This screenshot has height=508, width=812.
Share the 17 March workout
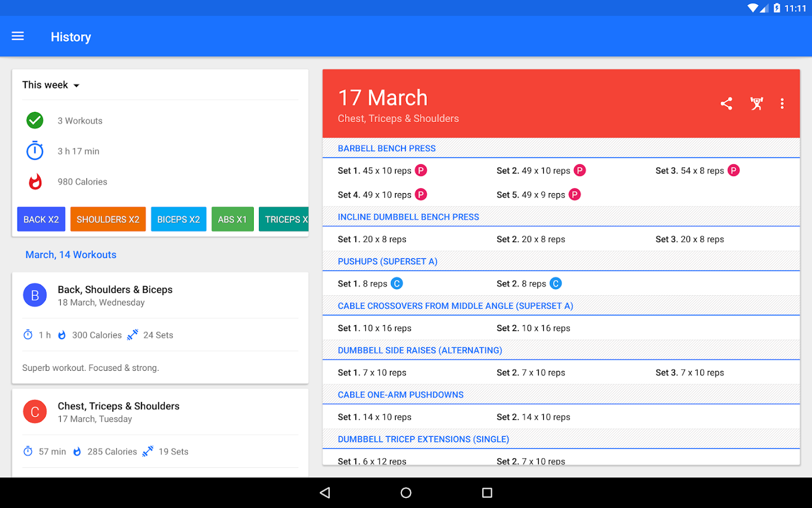pyautogui.click(x=726, y=103)
